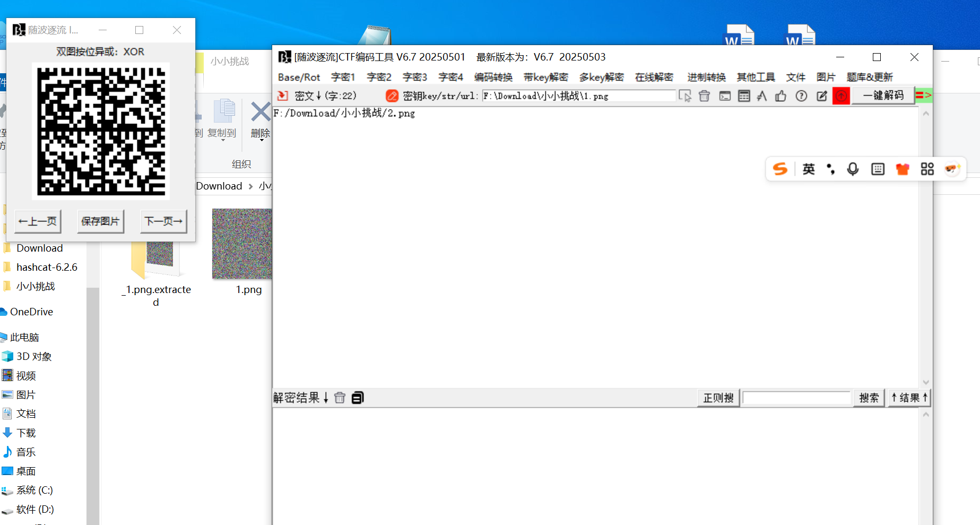
Task: Open the 文件 menu in CTF tool
Action: point(795,78)
